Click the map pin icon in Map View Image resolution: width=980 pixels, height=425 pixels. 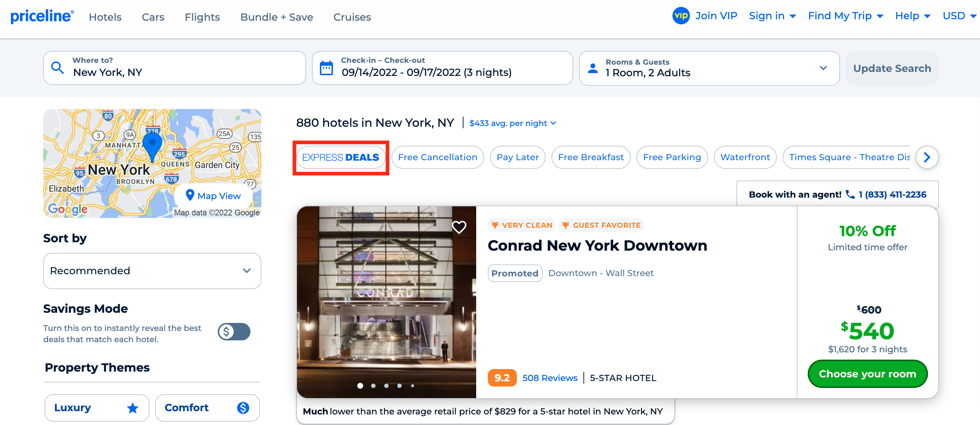[190, 195]
